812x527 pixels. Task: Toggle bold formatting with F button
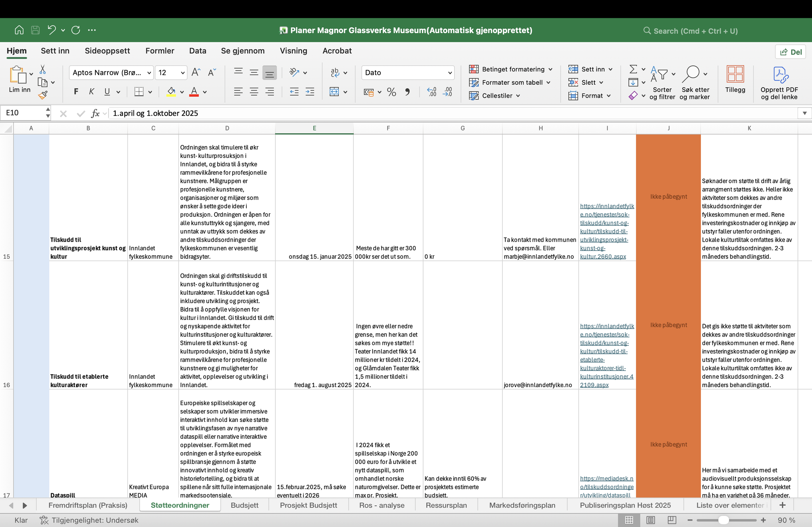76,92
